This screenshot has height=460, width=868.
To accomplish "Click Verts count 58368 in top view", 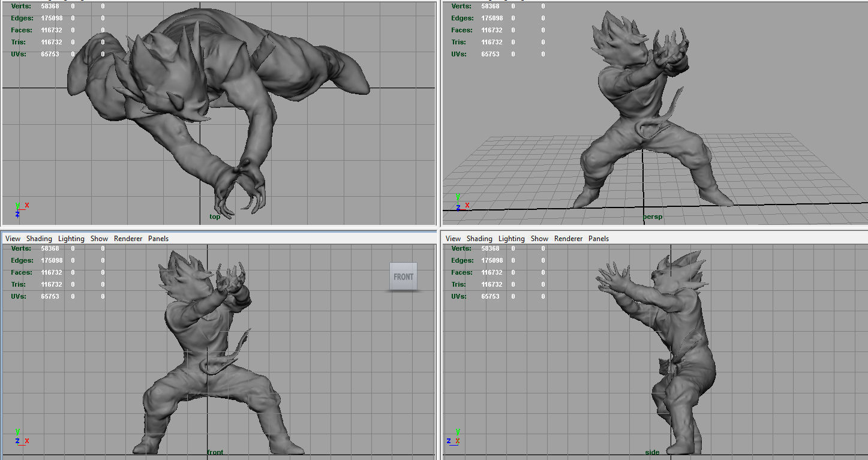I will click(50, 6).
